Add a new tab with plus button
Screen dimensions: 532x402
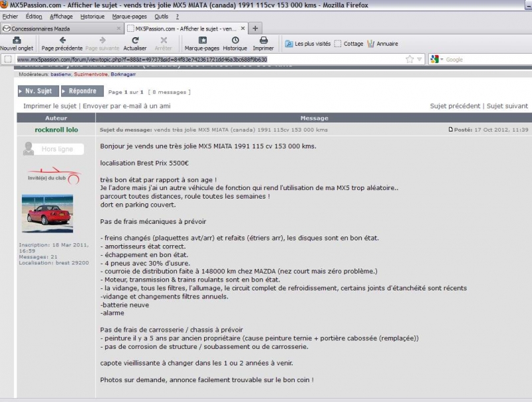coord(255,29)
